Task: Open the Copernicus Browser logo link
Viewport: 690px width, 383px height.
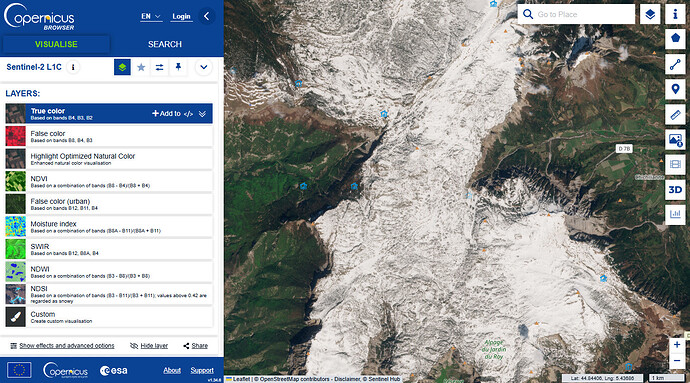Action: (x=39, y=17)
